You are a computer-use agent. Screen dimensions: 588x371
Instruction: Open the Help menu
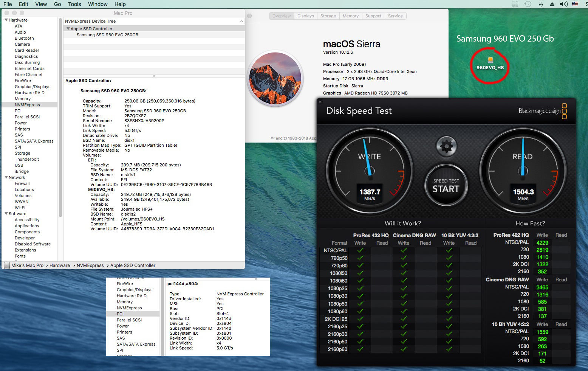[x=120, y=4]
